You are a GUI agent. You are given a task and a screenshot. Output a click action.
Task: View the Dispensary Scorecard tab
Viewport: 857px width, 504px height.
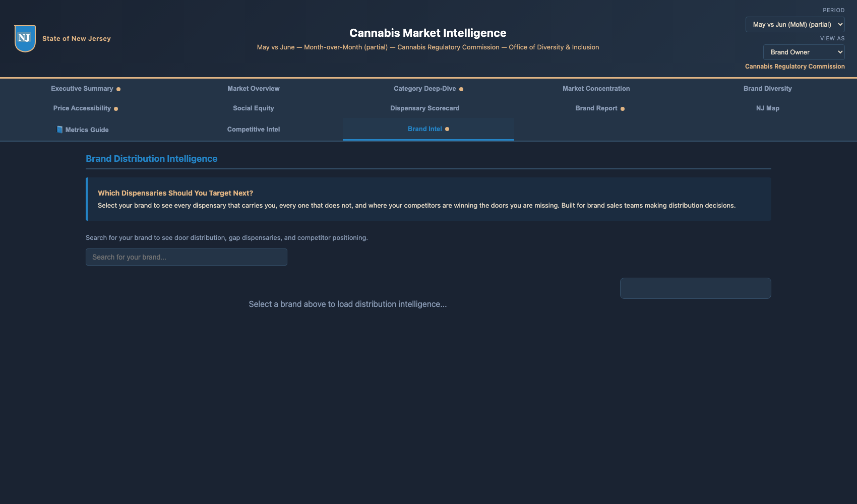click(x=425, y=108)
